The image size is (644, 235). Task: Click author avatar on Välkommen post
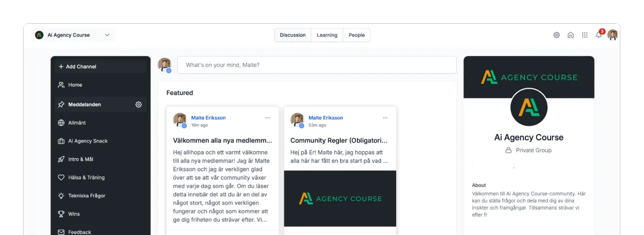pos(180,120)
